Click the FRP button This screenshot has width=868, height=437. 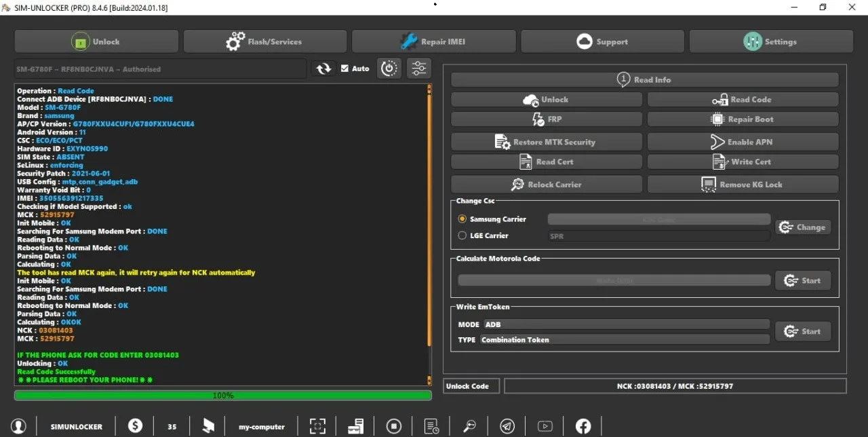click(546, 119)
